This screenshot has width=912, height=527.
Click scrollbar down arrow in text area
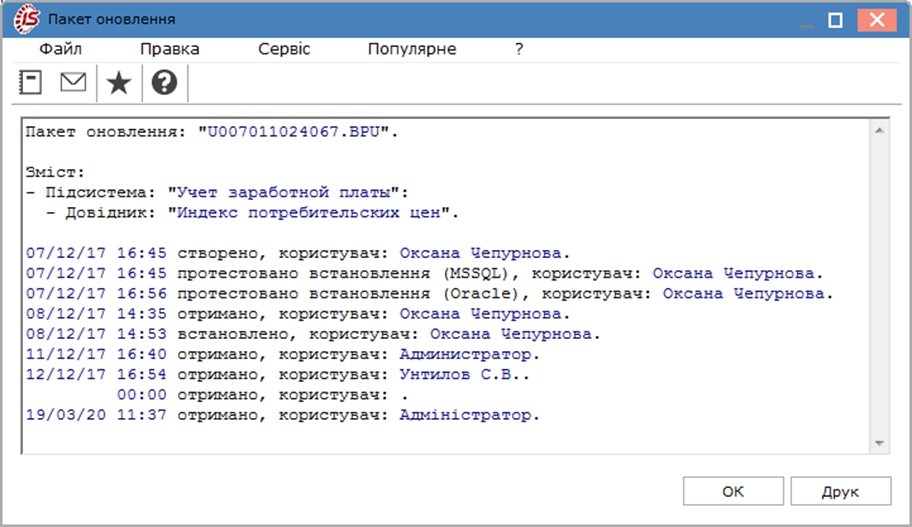(879, 443)
